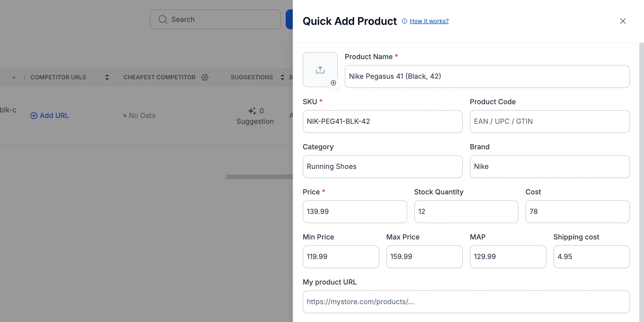Sort by the Competitor URLs column arrows
The height and width of the screenshot is (322, 644).
[x=107, y=77]
